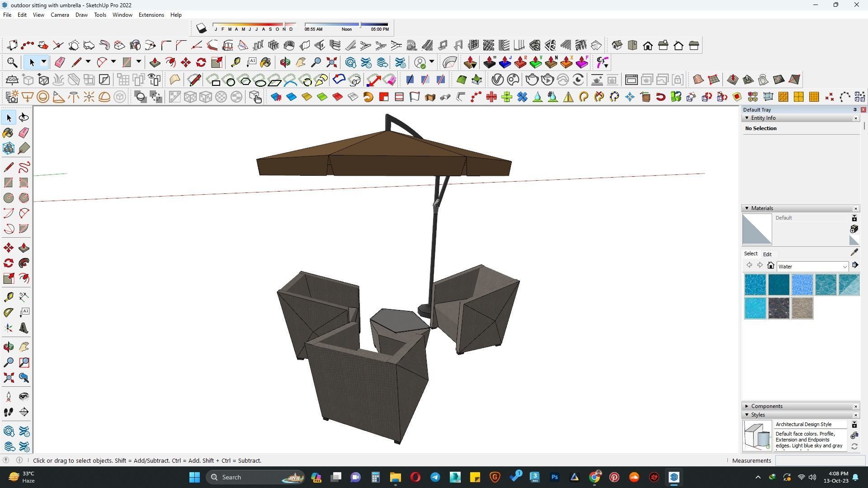Click the Tape Measure in top toolbar
The image size is (868, 488).
pyautogui.click(x=235, y=62)
